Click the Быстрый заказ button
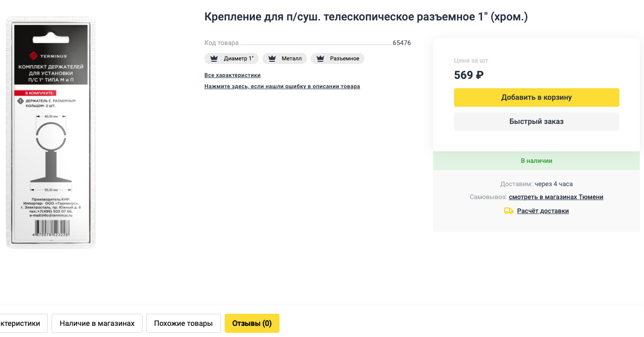 click(536, 122)
